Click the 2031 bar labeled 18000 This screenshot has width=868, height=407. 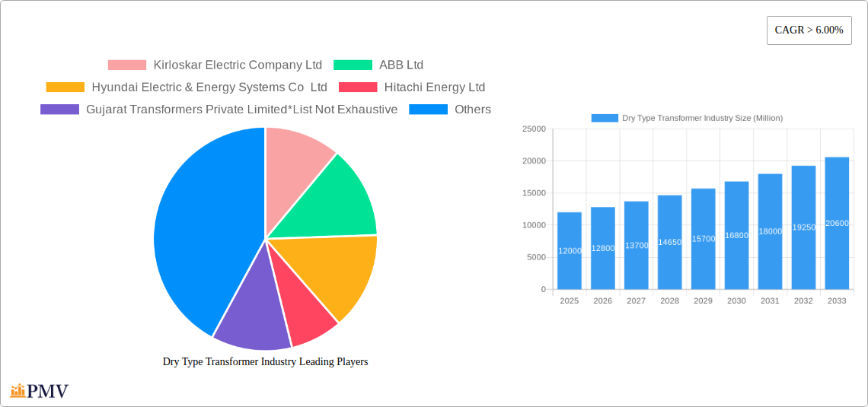tap(770, 231)
